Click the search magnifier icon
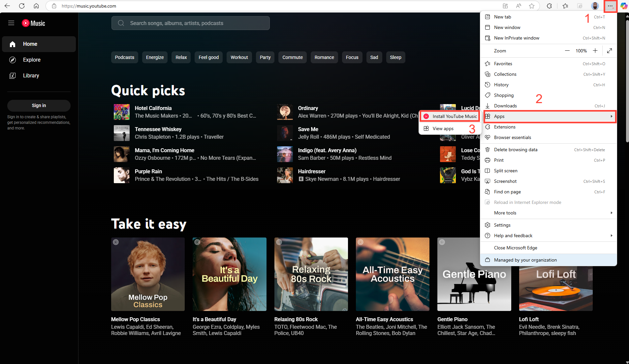This screenshot has width=629, height=364. coord(121,23)
